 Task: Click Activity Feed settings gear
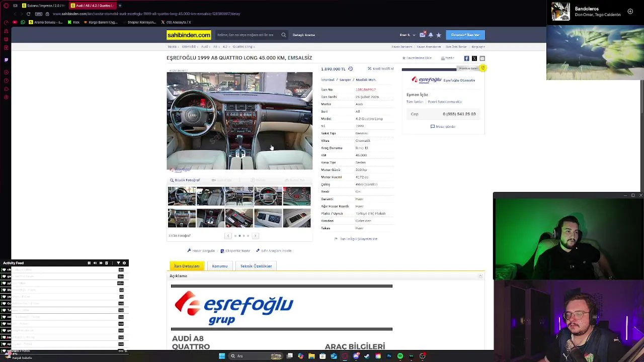[124, 263]
